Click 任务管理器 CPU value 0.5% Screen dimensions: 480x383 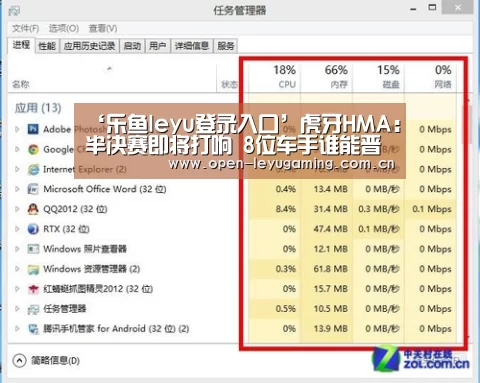coord(286,309)
